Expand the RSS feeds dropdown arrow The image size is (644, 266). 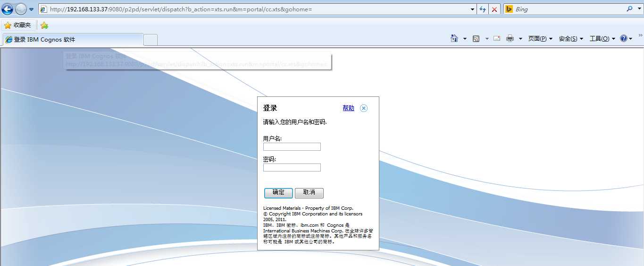tap(486, 39)
